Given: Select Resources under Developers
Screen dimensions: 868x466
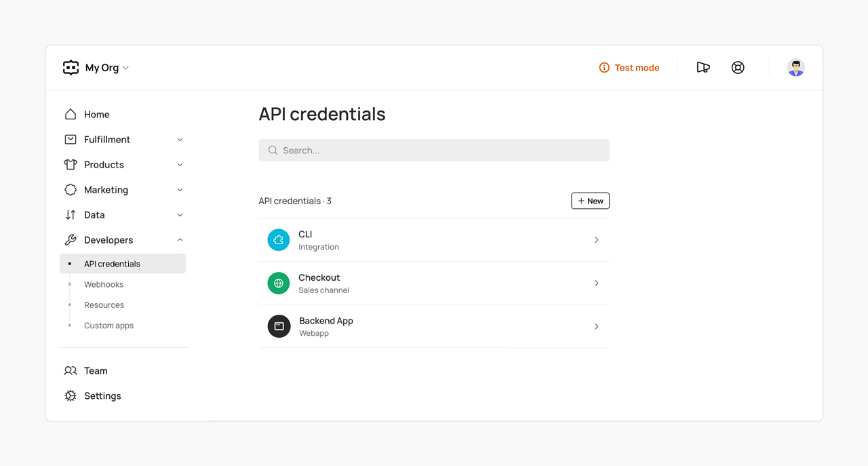Looking at the screenshot, I should click(x=104, y=305).
